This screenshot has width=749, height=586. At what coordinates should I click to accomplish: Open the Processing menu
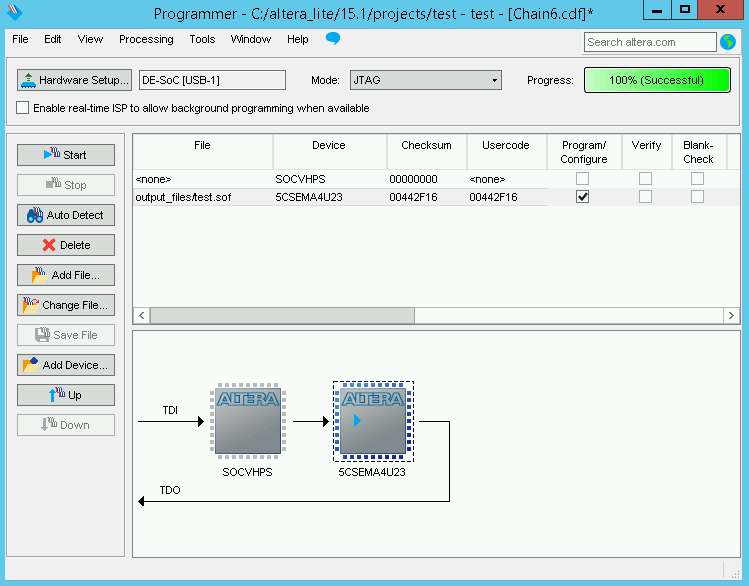click(146, 39)
